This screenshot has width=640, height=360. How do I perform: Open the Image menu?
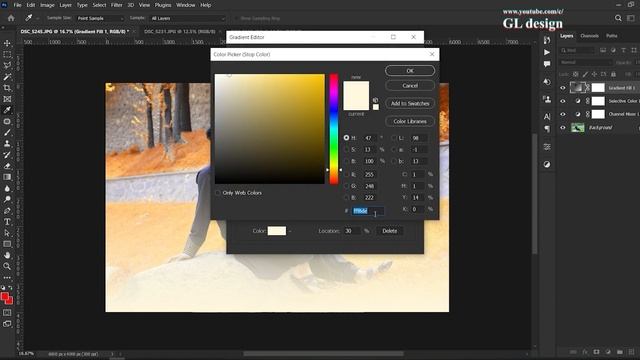(47, 5)
